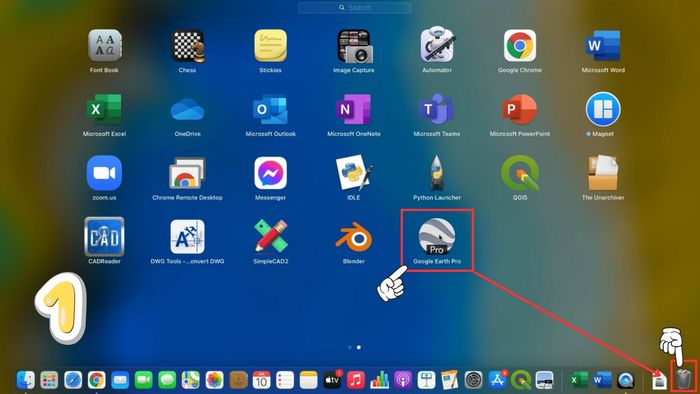Open Reminders from the Dock
The width and height of the screenshot is (700, 394).
coord(285,380)
